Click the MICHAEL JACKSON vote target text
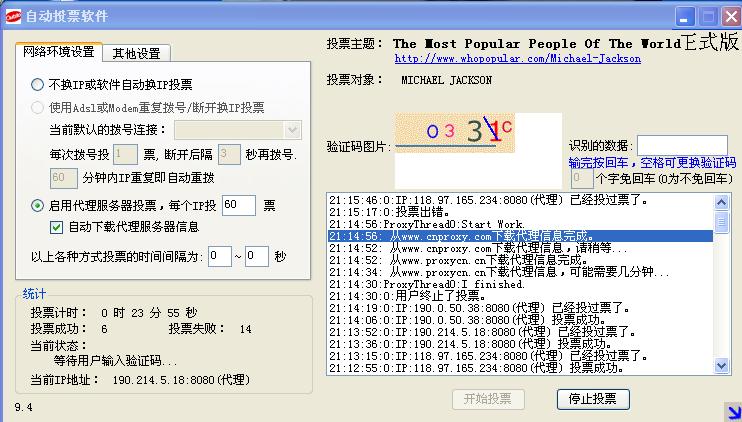Image resolution: width=742 pixels, height=422 pixels. tap(447, 80)
